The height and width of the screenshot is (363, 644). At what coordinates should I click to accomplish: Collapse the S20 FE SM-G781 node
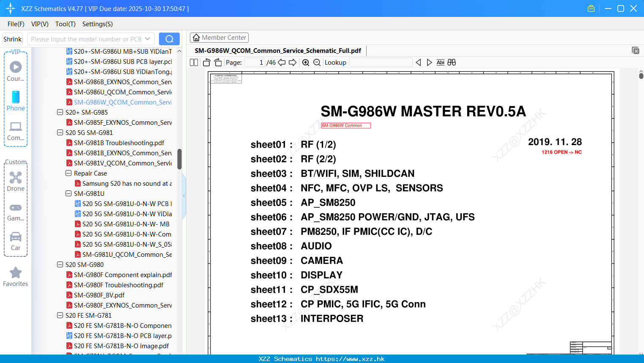coord(60,316)
